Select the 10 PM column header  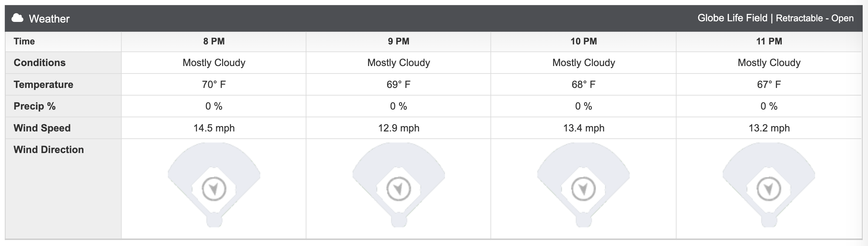(x=584, y=42)
